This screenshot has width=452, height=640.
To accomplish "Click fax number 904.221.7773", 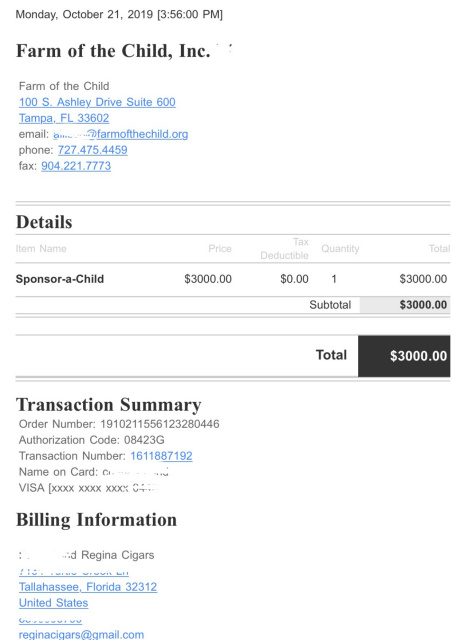I will [x=76, y=166].
